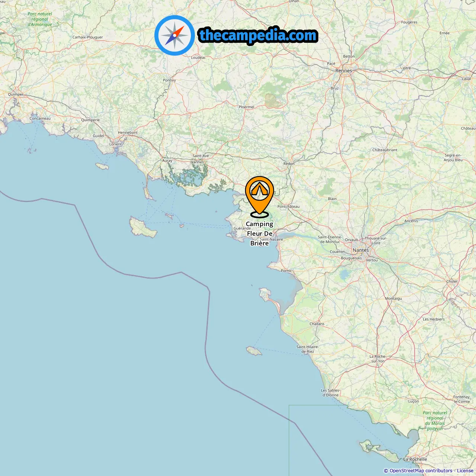Screen dimensions: 476x476
Task: Click the Redon town label
Action: (289, 164)
